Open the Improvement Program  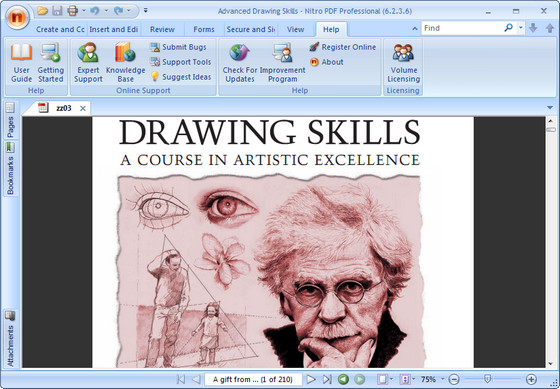[282, 63]
